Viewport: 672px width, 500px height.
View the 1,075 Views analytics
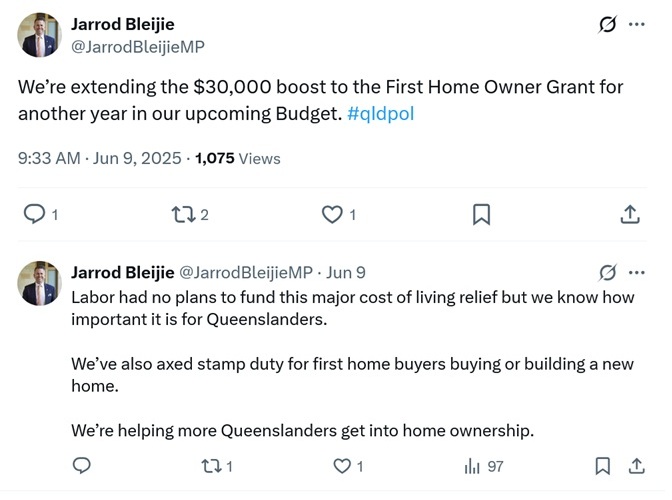[238, 158]
